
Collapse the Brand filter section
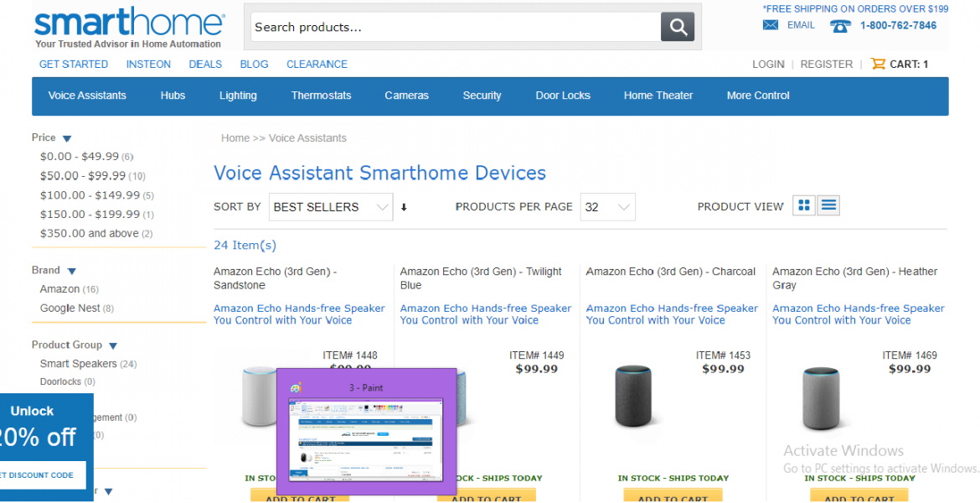pyautogui.click(x=71, y=271)
